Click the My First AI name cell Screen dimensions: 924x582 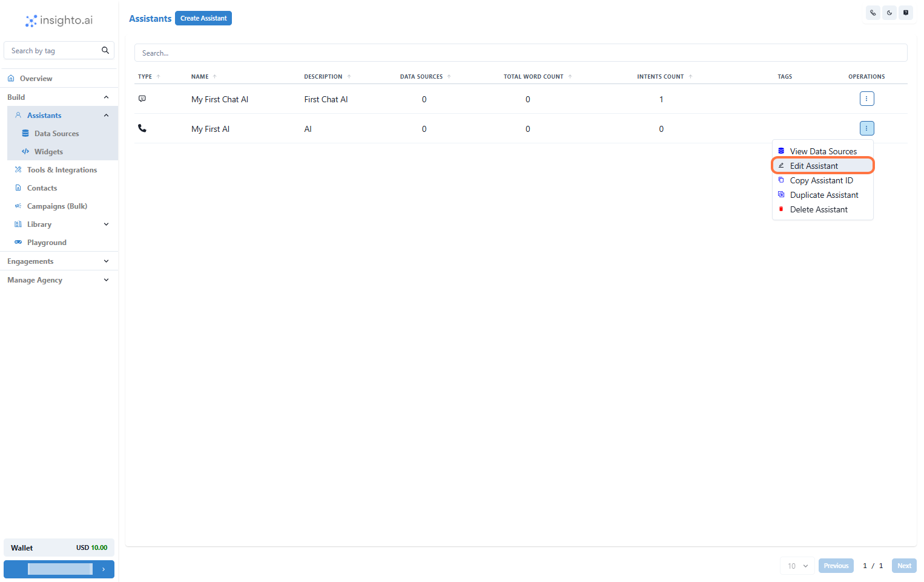(210, 129)
